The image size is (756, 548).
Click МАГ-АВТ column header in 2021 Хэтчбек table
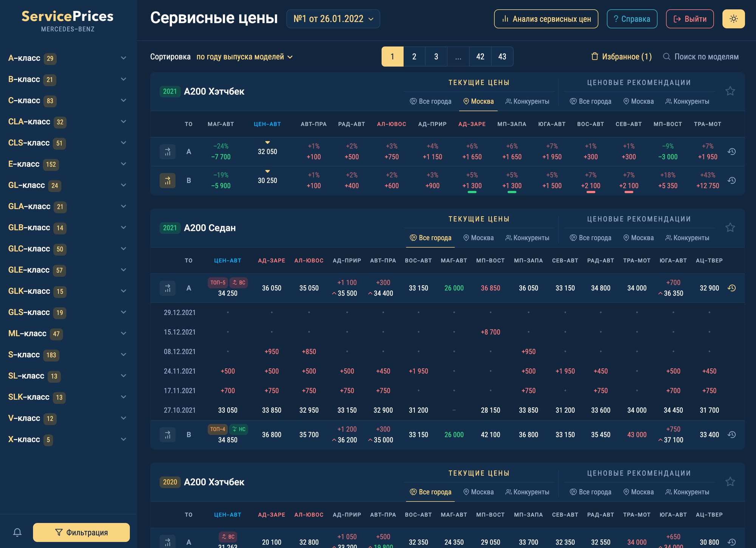click(221, 124)
